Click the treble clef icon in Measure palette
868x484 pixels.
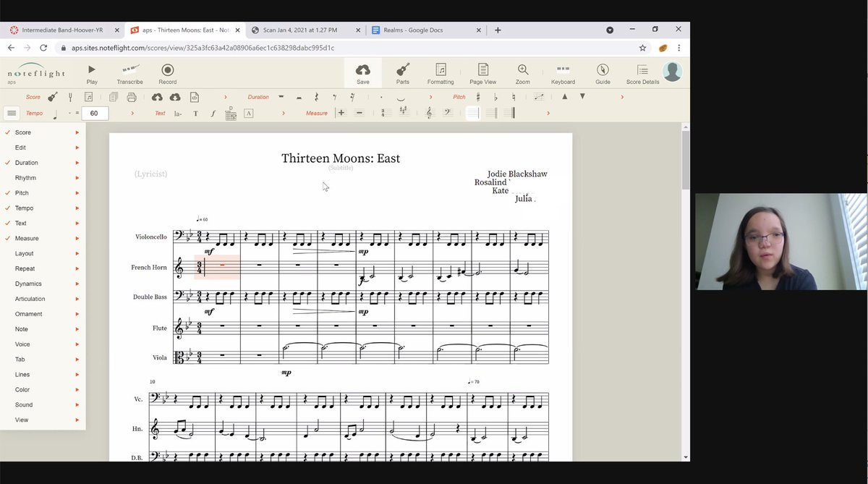click(430, 113)
